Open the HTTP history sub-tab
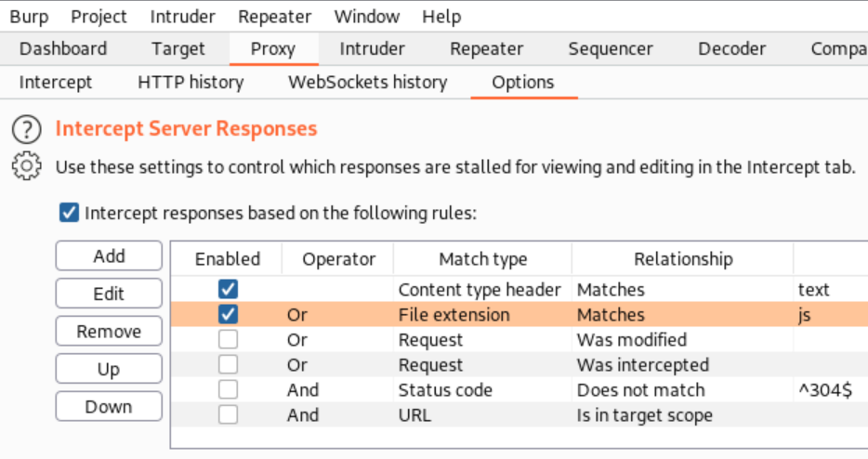This screenshot has width=868, height=459. 191,83
